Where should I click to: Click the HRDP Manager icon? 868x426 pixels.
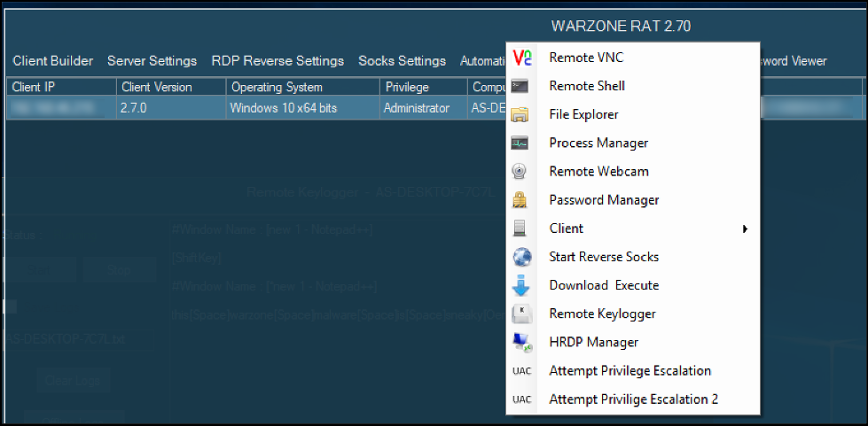coord(521,342)
